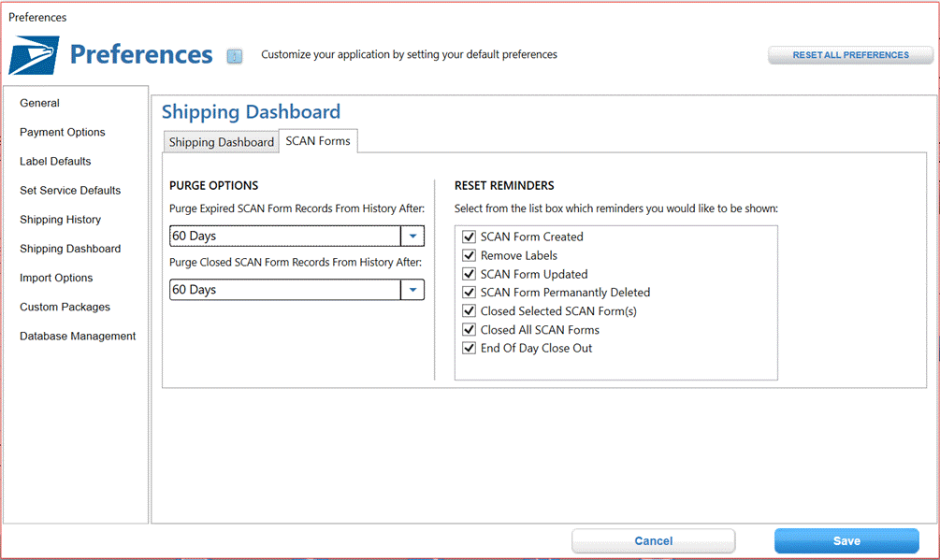Uncheck the Remove Labels reminder

469,255
